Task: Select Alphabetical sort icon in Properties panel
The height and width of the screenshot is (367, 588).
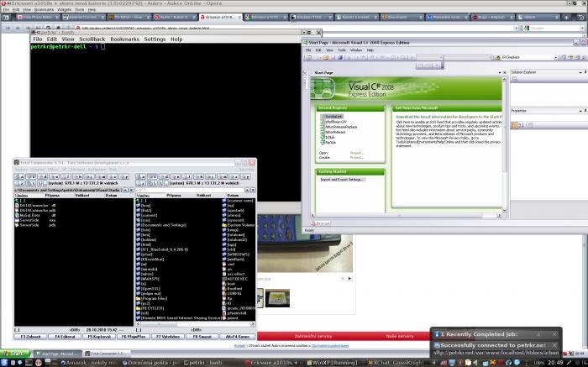Action: tap(522, 125)
